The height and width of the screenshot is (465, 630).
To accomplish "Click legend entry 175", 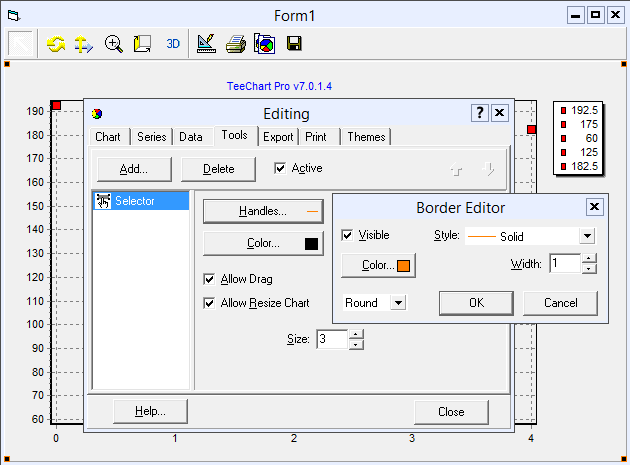I will [x=579, y=124].
